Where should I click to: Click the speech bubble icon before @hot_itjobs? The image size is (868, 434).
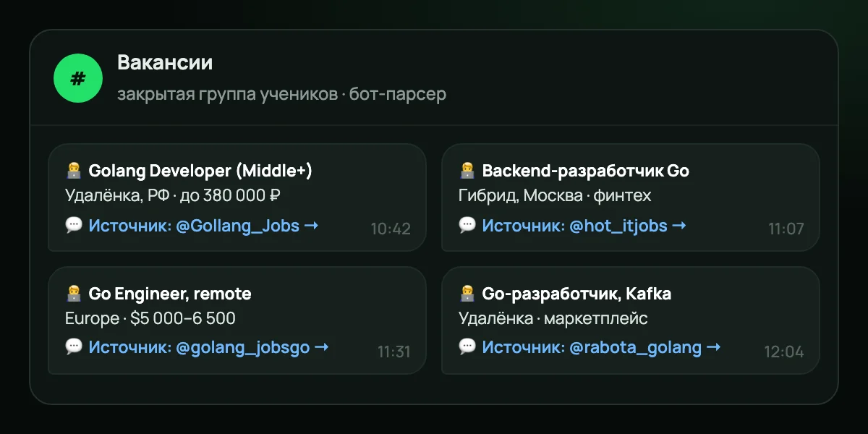tap(467, 225)
